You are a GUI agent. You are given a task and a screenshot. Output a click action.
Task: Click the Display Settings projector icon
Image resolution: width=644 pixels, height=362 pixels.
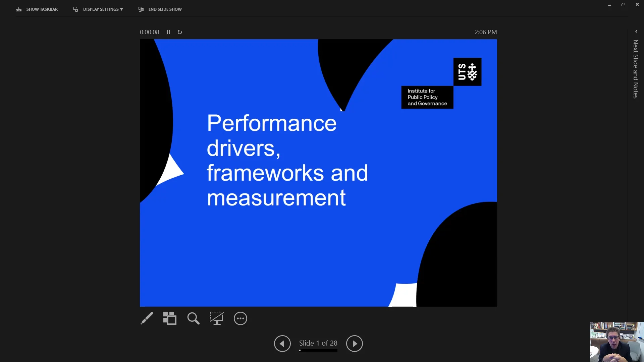tap(75, 9)
